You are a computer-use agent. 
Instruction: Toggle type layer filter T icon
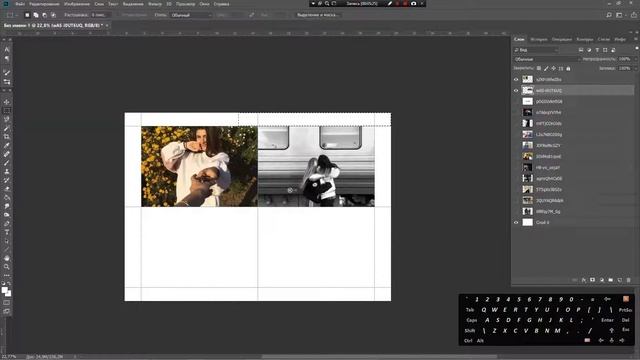click(597, 50)
